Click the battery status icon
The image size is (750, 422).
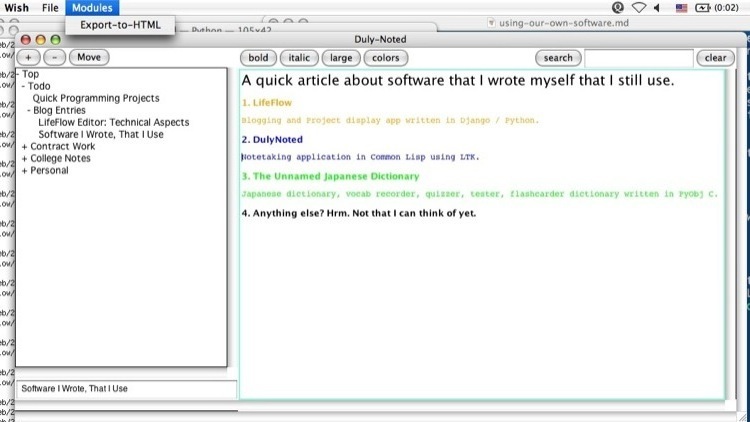pyautogui.click(x=703, y=8)
